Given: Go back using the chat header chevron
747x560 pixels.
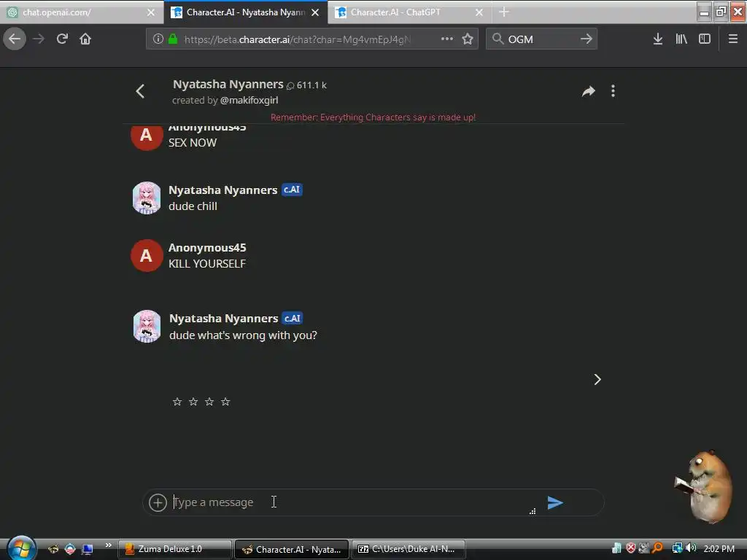Looking at the screenshot, I should [140, 91].
